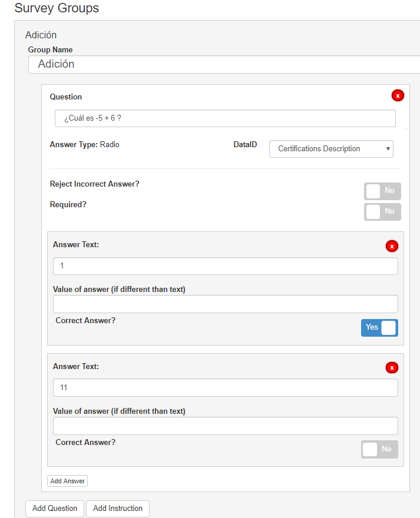Click Answer Text field containing 1
Viewport: 420px width, 518px height.
point(225,266)
